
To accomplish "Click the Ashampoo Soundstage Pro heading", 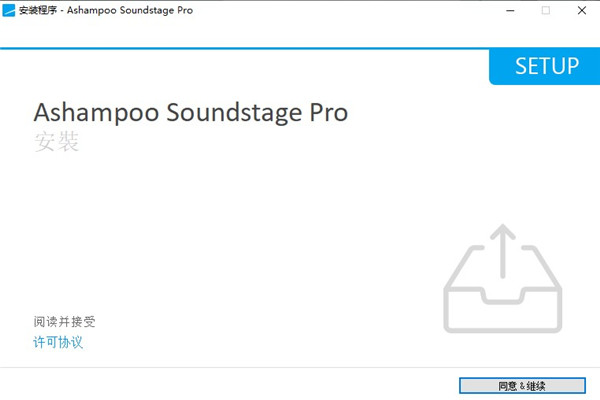I will pos(191,112).
